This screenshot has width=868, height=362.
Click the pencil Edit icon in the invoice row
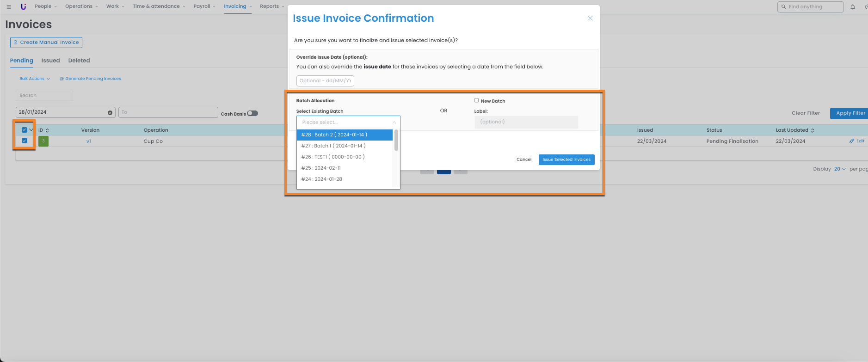click(852, 141)
